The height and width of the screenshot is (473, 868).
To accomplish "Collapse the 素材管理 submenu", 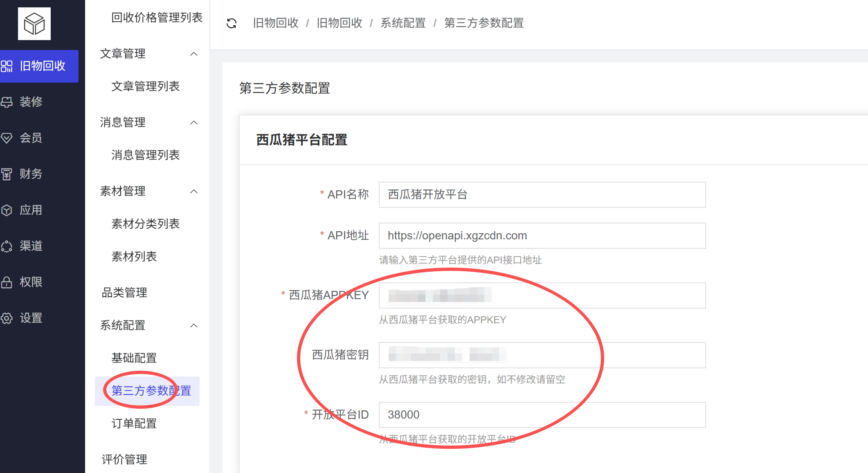I will (194, 191).
